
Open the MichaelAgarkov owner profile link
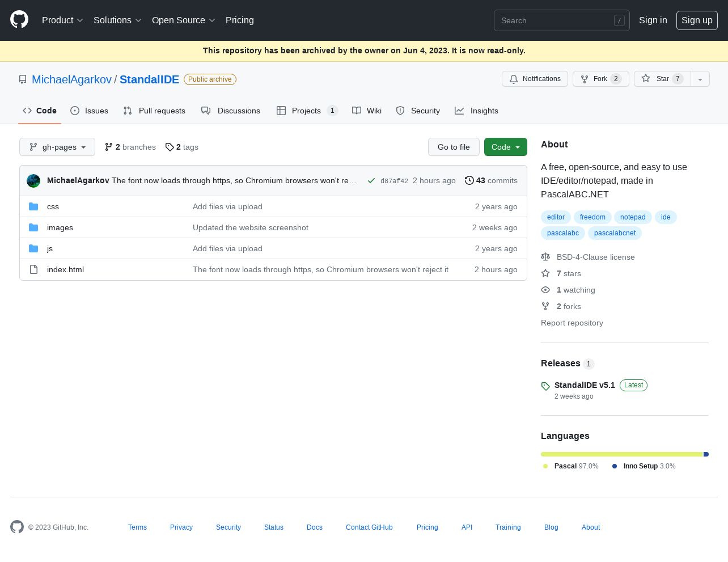pyautogui.click(x=71, y=79)
